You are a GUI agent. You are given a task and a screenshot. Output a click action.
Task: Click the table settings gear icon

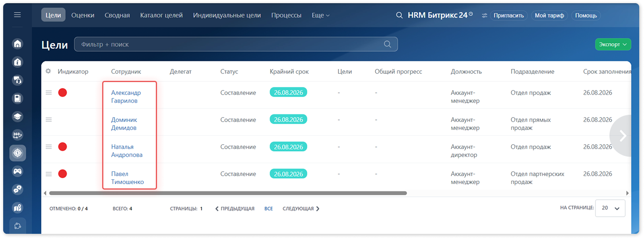(x=48, y=71)
